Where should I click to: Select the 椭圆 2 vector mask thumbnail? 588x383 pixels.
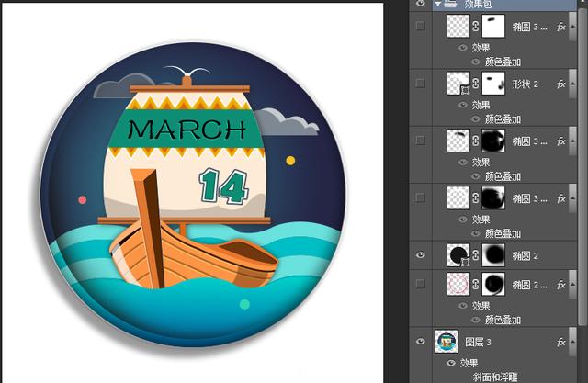(494, 254)
